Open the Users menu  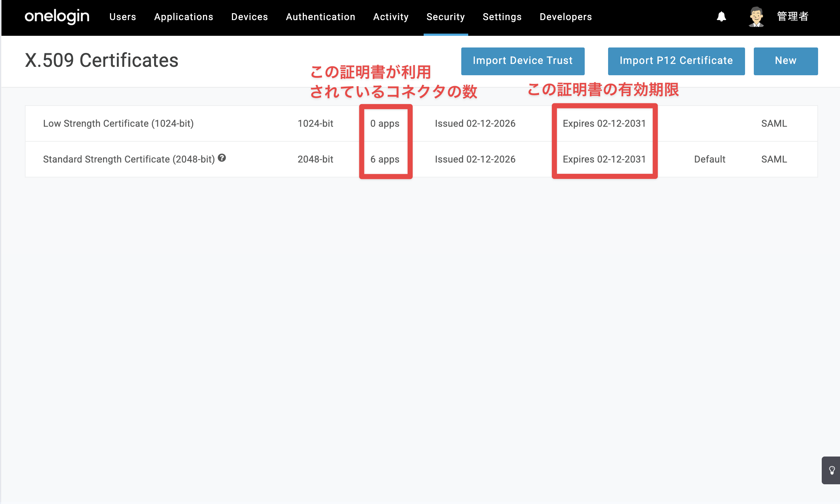123,17
